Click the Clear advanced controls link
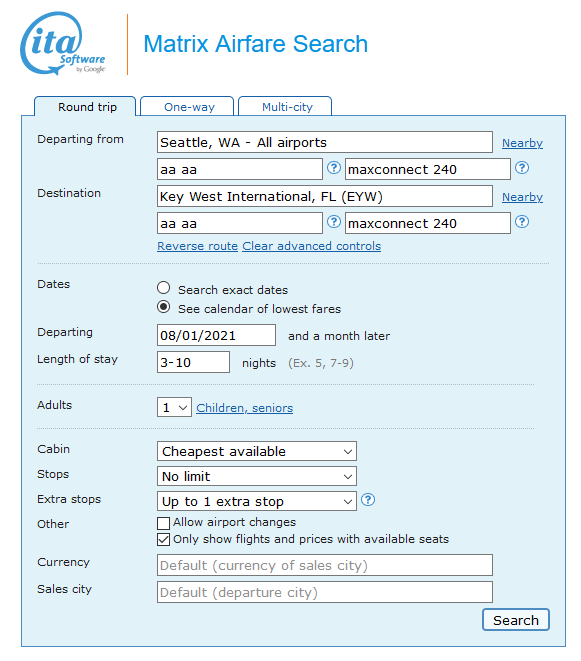The height and width of the screenshot is (661, 581). coord(312,246)
